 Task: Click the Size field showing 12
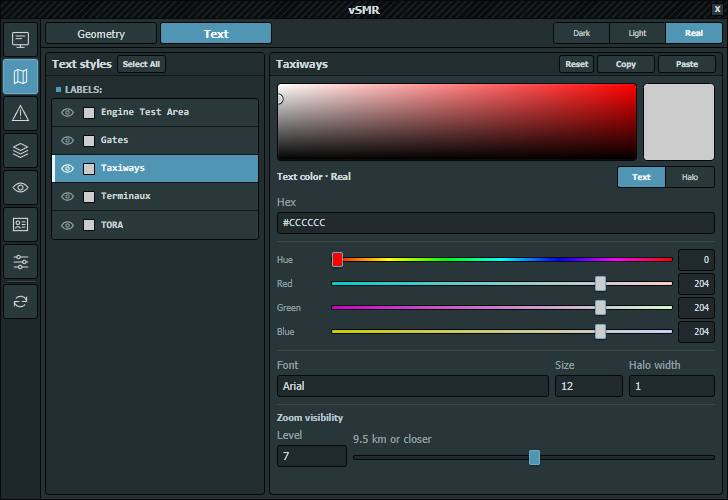pyautogui.click(x=588, y=386)
